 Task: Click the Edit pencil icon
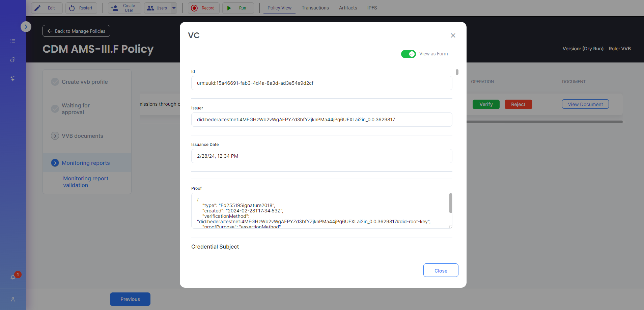38,8
